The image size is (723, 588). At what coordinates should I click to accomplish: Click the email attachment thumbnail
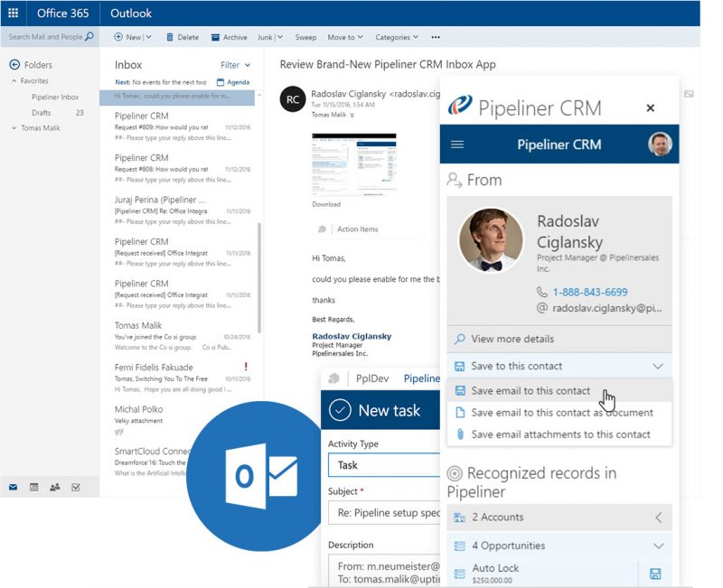(354, 164)
